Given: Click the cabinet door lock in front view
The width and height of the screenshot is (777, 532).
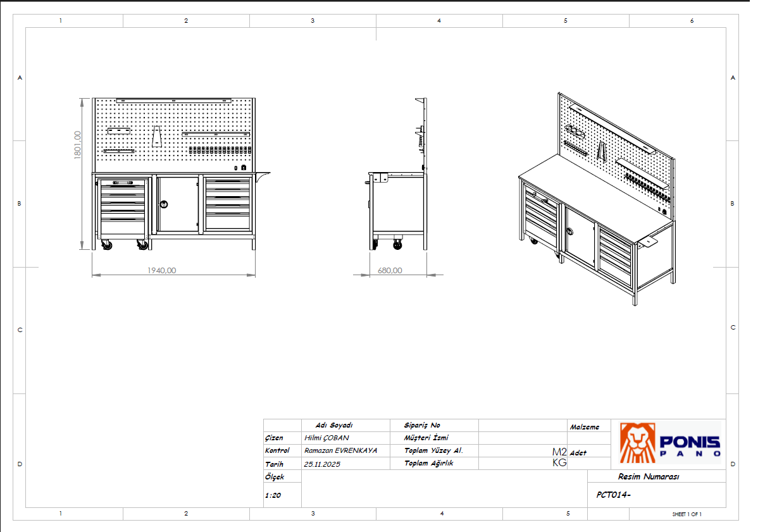Looking at the screenshot, I should tap(165, 204).
